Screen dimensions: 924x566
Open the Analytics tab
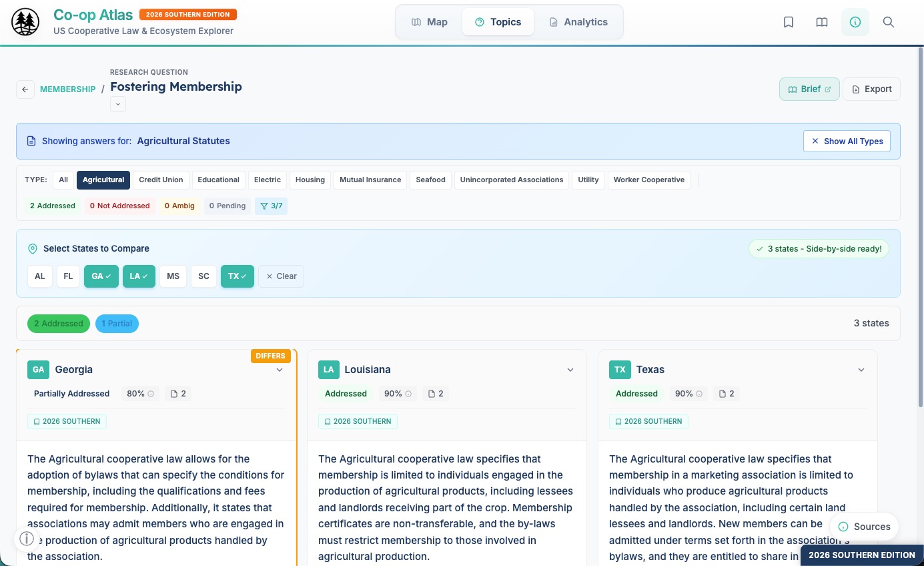(x=578, y=22)
